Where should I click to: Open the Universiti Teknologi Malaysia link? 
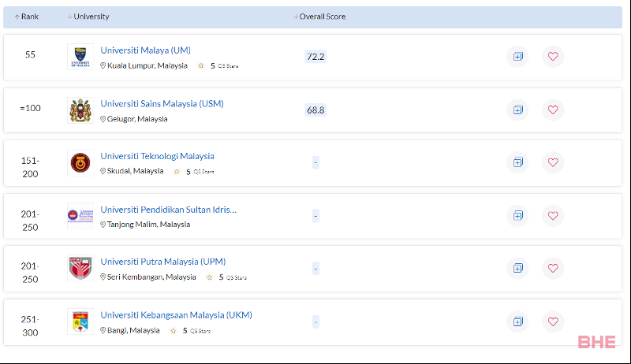point(157,156)
